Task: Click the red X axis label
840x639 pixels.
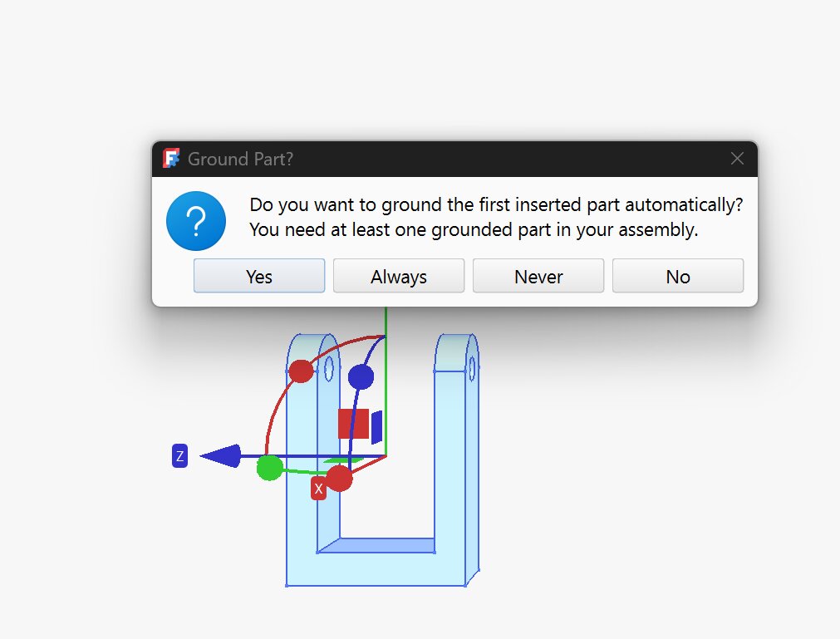Action: pyautogui.click(x=318, y=489)
